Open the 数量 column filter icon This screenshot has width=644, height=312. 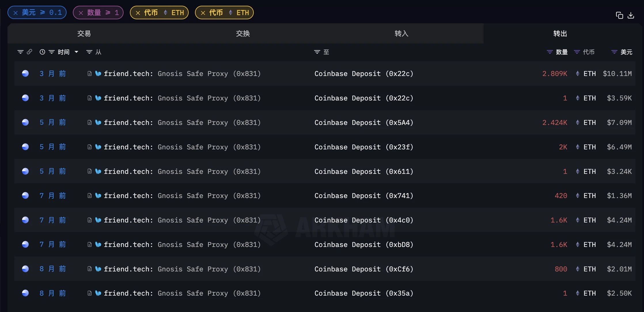tap(550, 52)
